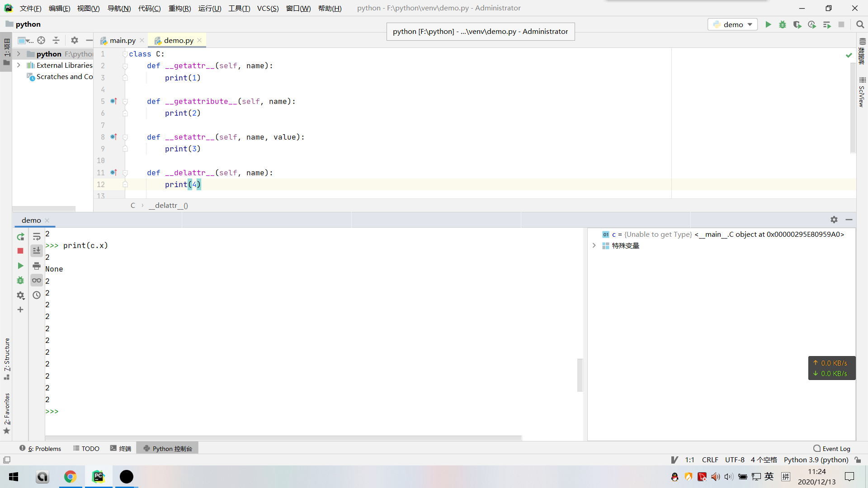Open the 帮助(H) menu
The height and width of the screenshot is (488, 868).
[330, 8]
